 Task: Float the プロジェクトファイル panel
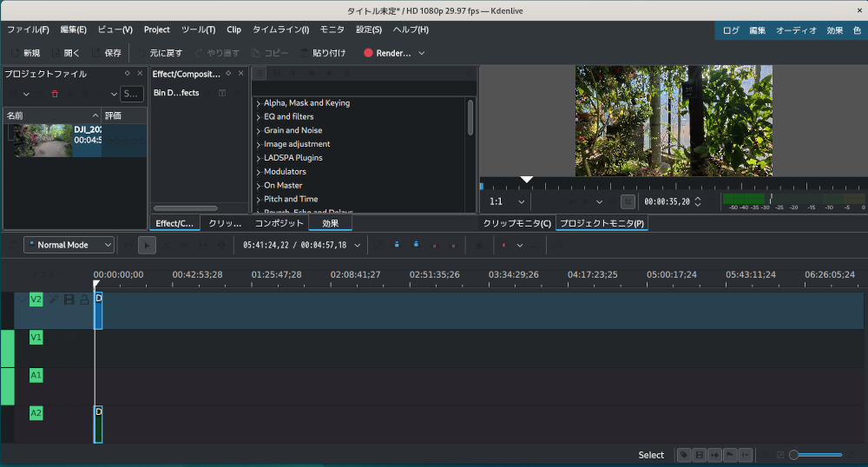tap(127, 73)
